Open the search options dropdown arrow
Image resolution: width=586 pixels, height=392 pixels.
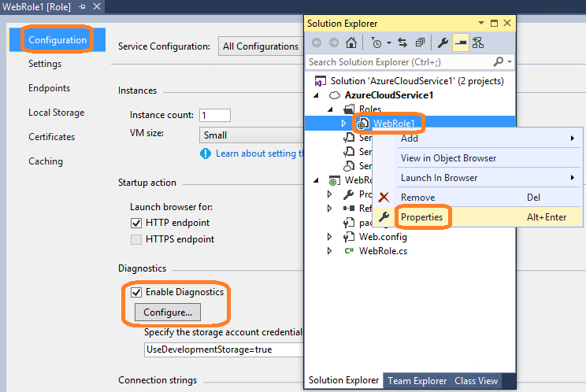[x=510, y=61]
